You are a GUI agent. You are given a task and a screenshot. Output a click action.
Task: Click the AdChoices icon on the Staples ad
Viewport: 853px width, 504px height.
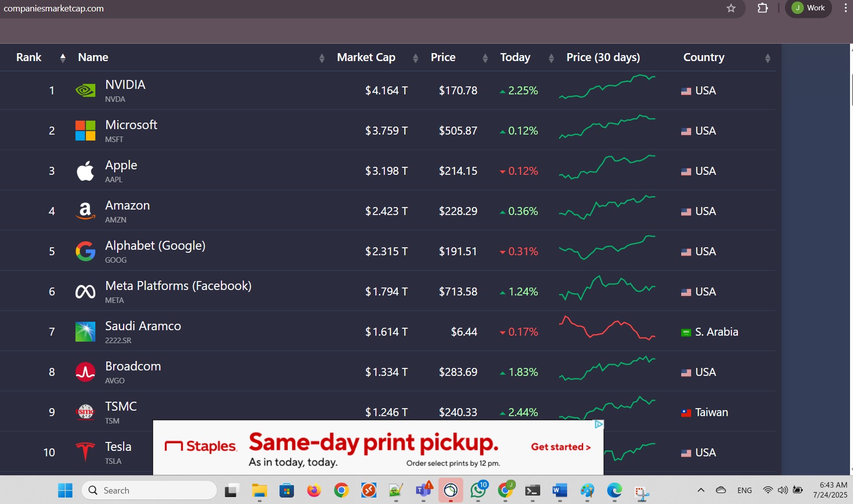coord(599,424)
